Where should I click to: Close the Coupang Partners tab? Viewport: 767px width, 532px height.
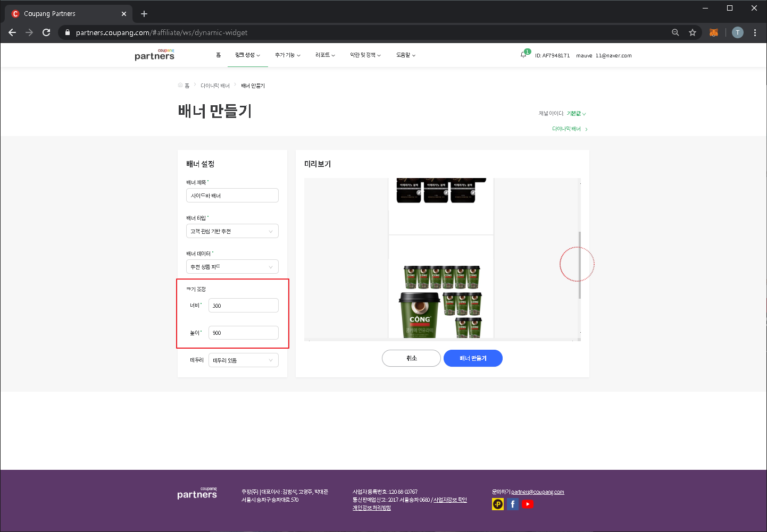124,14
